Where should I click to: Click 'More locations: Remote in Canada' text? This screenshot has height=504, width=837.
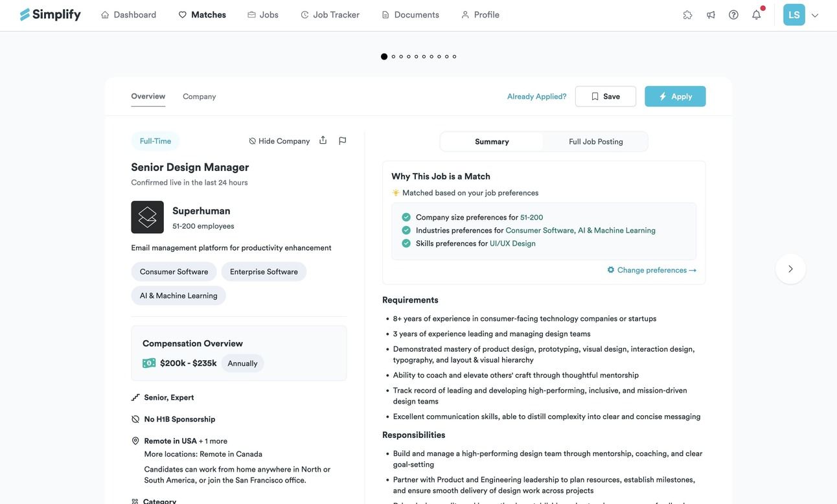(x=203, y=454)
